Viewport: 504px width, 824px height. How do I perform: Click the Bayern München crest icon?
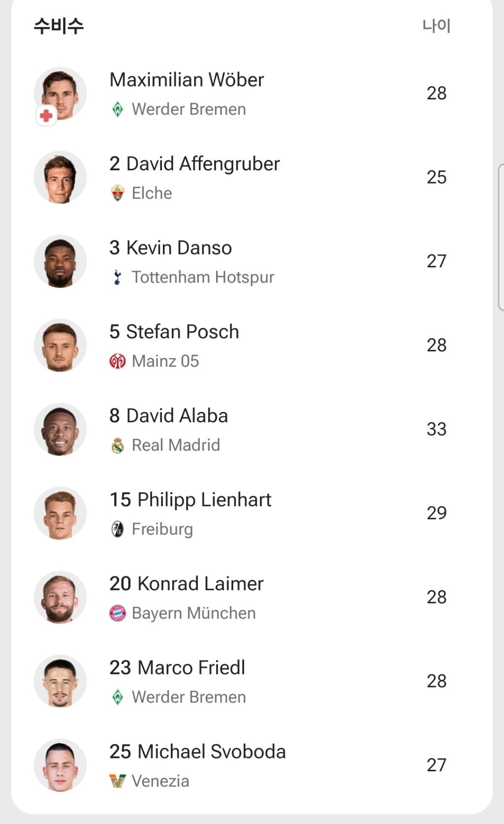[x=118, y=613]
